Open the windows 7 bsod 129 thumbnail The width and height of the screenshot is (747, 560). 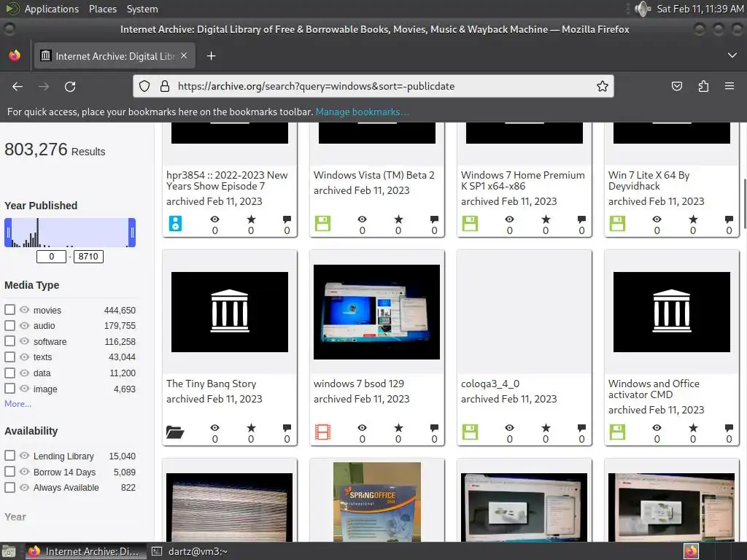[x=377, y=312]
